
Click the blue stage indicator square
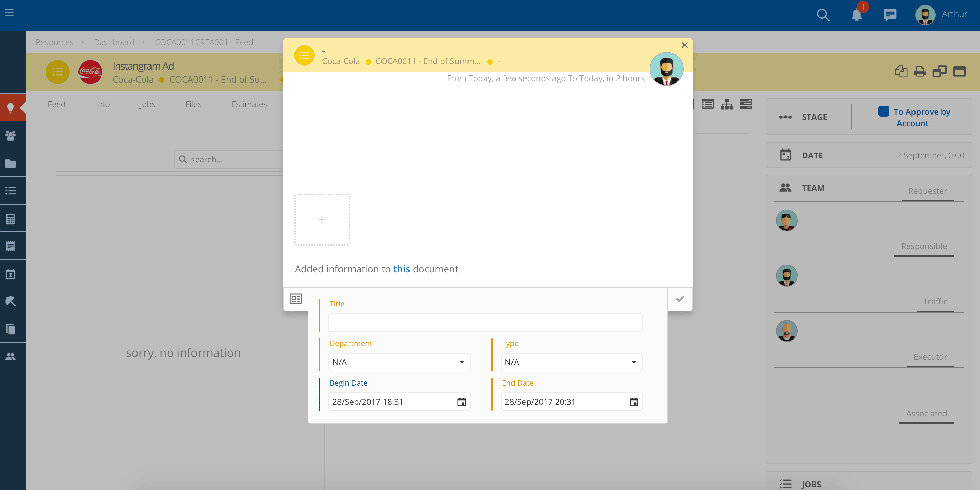[x=883, y=111]
